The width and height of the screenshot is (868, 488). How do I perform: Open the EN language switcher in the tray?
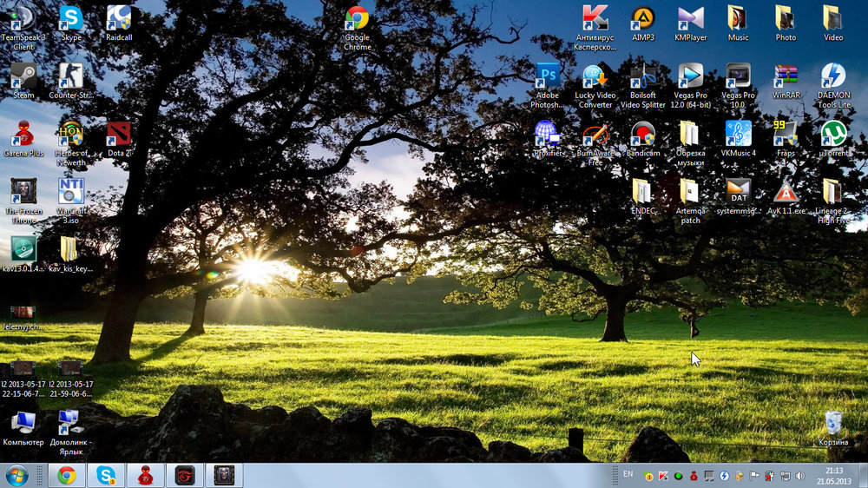tap(628, 474)
